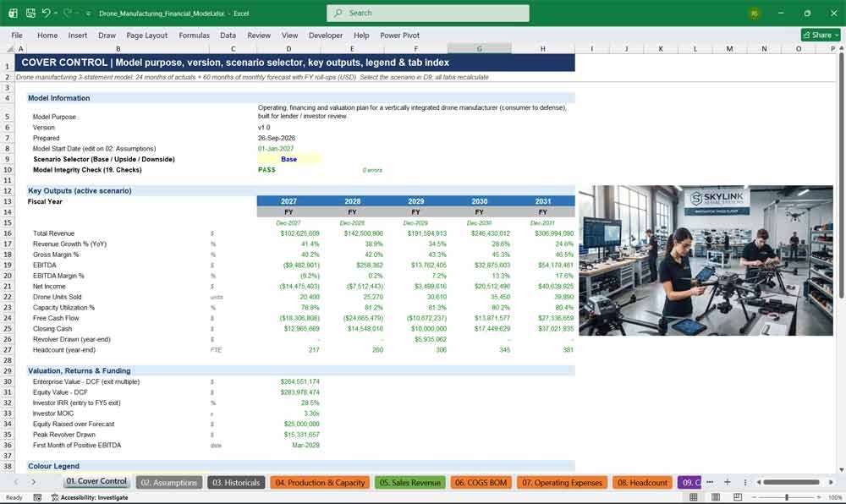Click the 2027 fiscal year header cell

click(288, 201)
